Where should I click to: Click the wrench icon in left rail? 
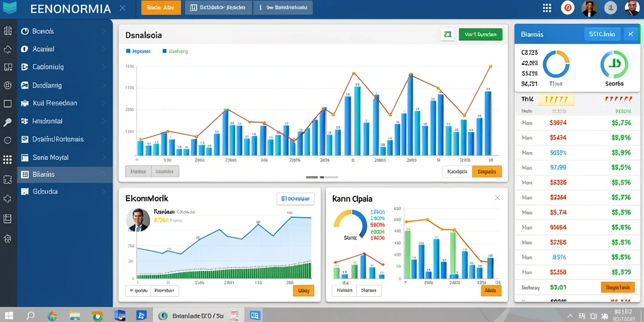tap(8, 122)
